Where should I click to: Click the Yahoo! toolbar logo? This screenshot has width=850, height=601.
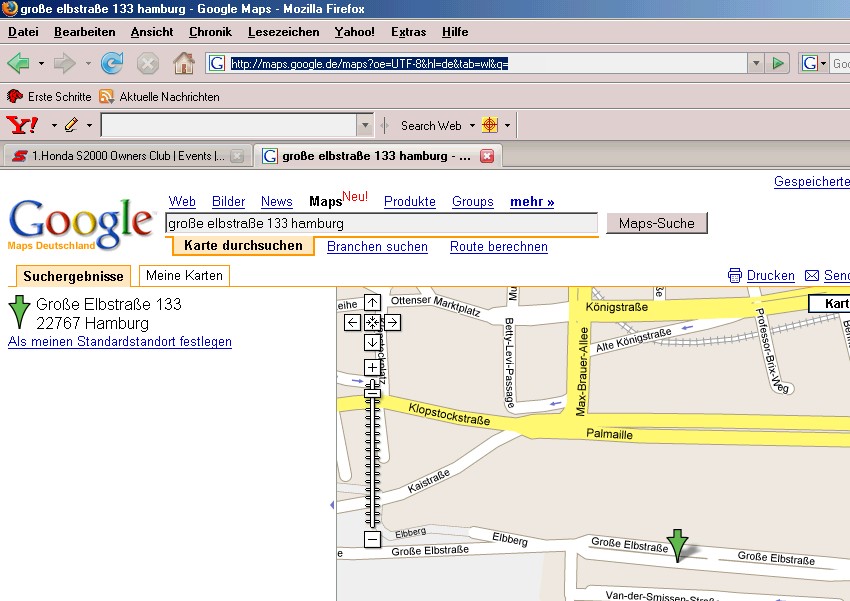23,126
